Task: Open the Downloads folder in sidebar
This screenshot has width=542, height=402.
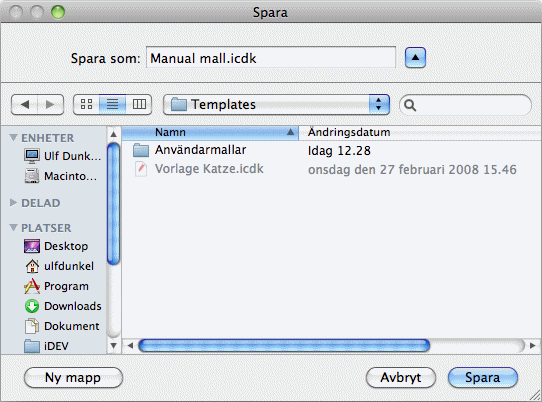Action: (63, 306)
